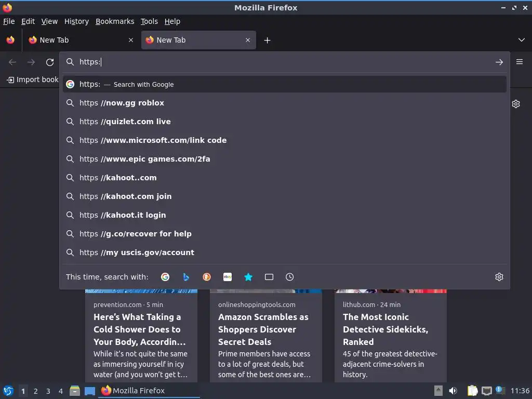This screenshot has width=532, height=399.
Task: Show desktop using blue taskbar icon
Action: (x=90, y=391)
